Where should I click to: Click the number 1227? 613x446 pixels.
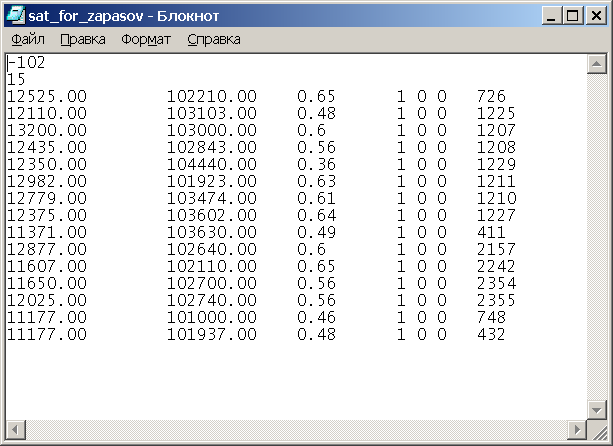pyautogui.click(x=496, y=215)
